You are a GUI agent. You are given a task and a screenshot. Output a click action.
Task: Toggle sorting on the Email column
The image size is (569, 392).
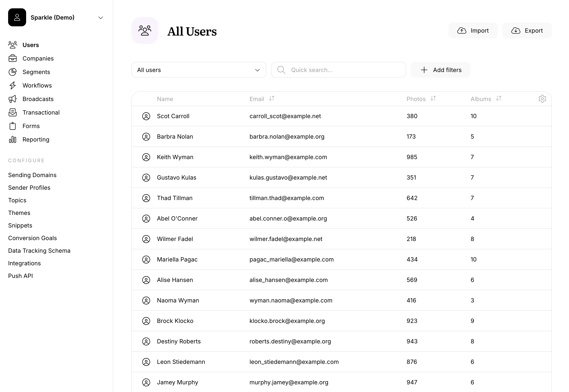272,99
